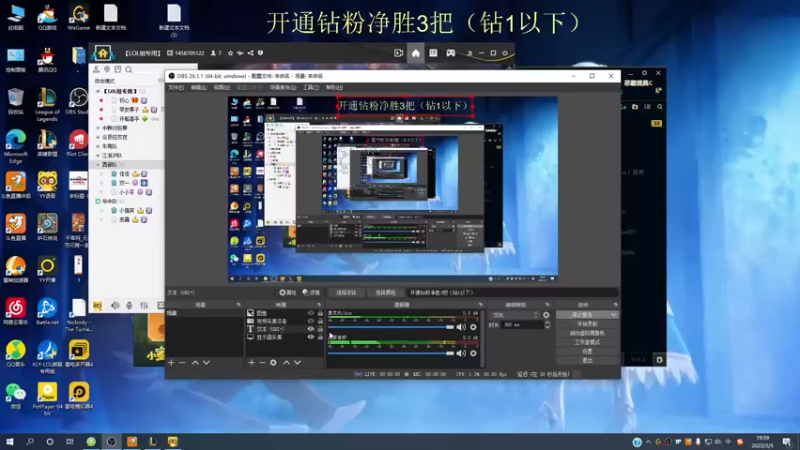Toggle visibility of 图像 source
This screenshot has height=450, width=800.
311,313
